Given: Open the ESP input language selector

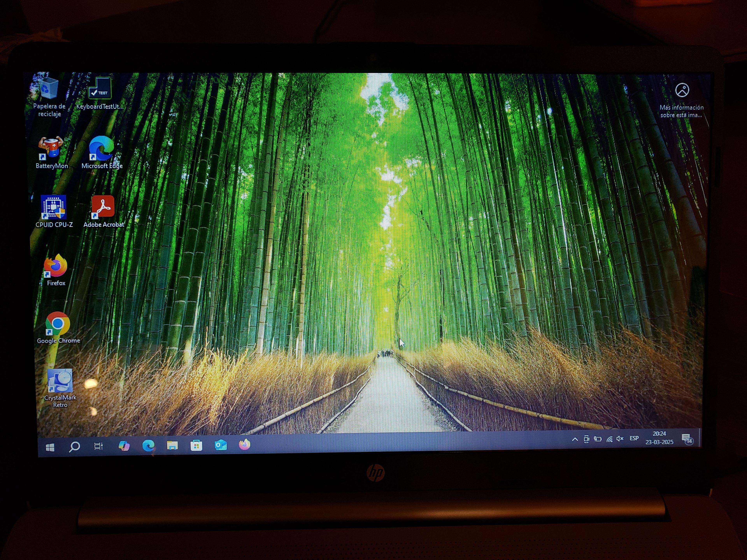Looking at the screenshot, I should click(634, 438).
